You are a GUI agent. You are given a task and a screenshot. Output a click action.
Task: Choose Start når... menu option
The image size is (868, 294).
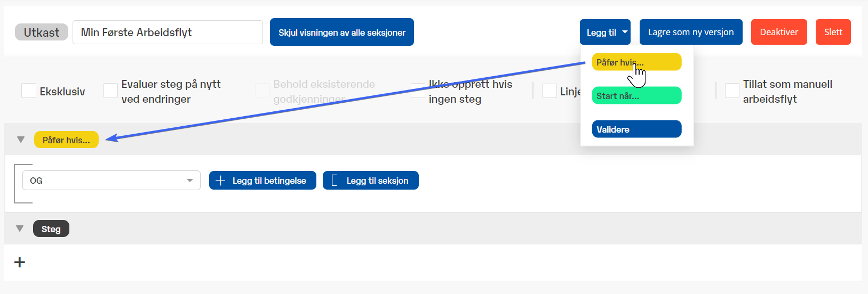[636, 96]
